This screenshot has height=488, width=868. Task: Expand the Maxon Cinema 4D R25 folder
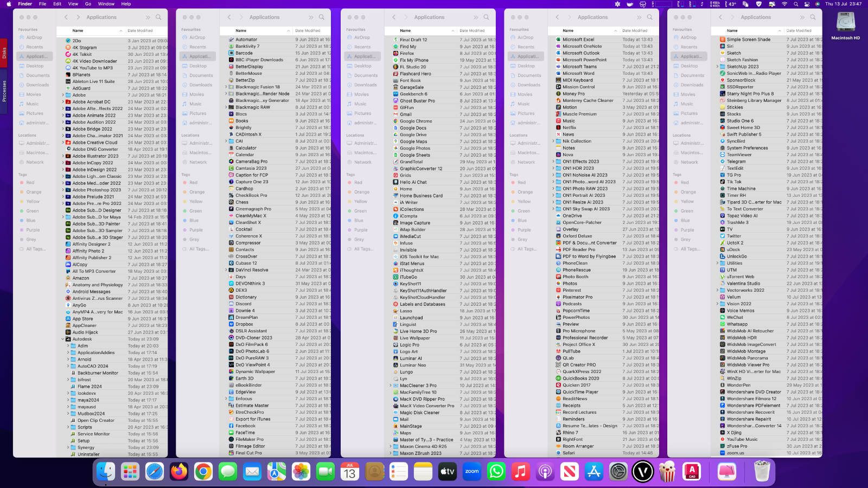click(x=391, y=446)
